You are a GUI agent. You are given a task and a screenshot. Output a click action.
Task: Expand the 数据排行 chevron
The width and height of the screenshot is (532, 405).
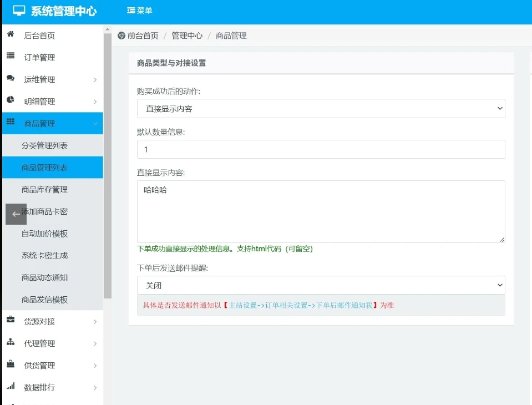(95, 388)
